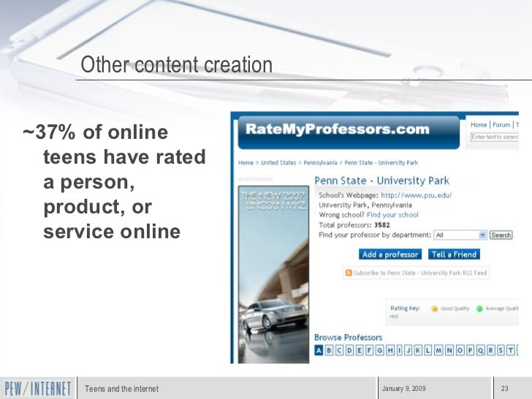Select letter L in Browse Professors
The image size is (532, 399).
coord(427,350)
